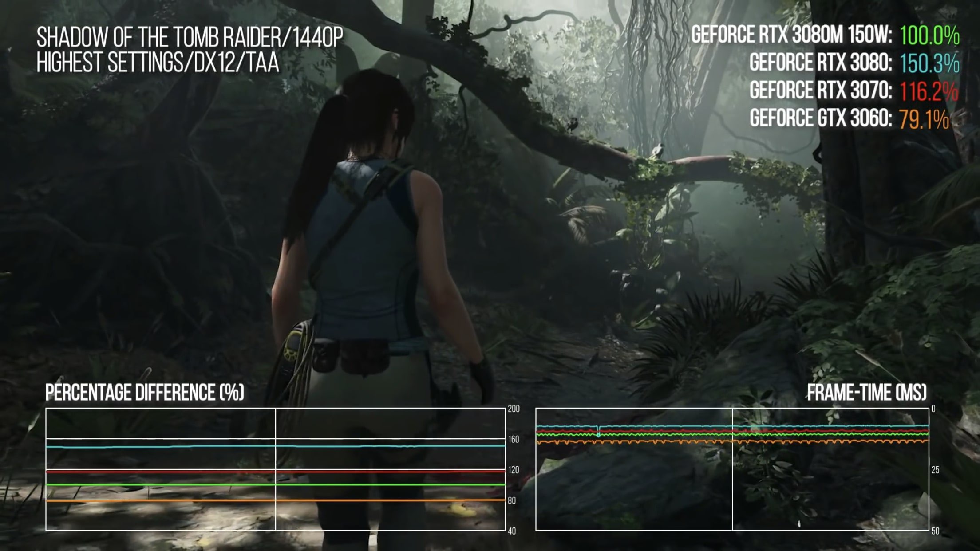Select the GeForce RTX 3080 label
This screenshot has width=980, height=551.
tap(820, 63)
